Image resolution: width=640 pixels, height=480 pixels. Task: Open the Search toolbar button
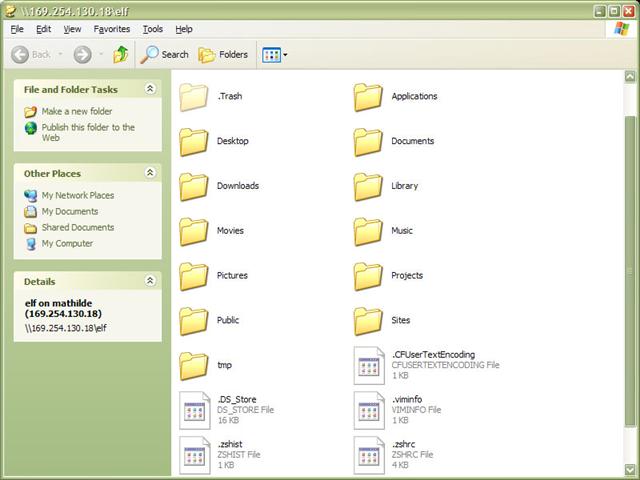(165, 54)
